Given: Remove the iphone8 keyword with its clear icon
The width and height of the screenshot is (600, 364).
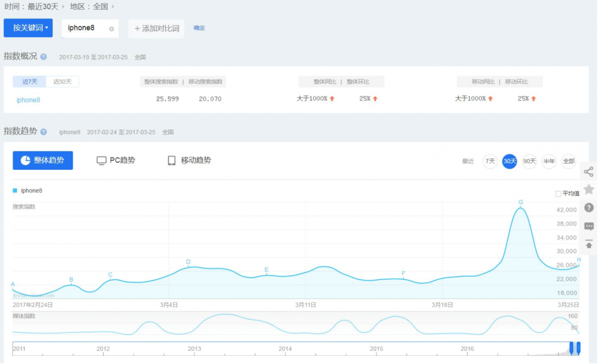Looking at the screenshot, I should coord(111,28).
